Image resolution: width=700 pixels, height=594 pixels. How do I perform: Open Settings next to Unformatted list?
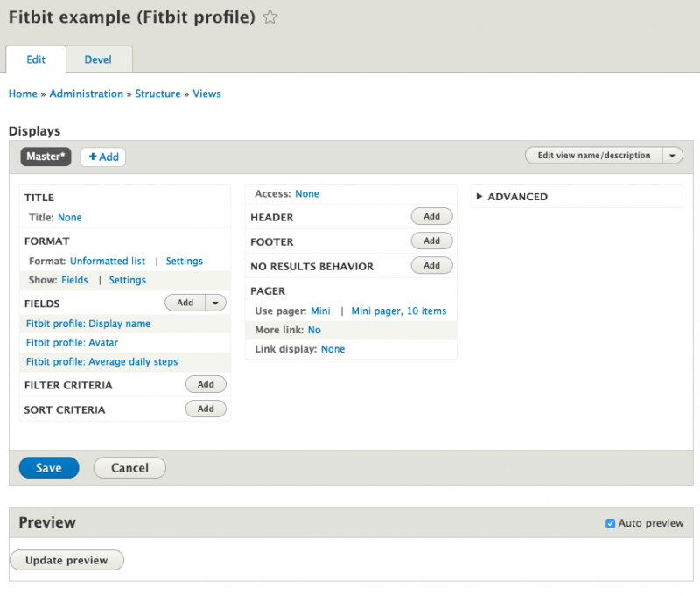184,260
